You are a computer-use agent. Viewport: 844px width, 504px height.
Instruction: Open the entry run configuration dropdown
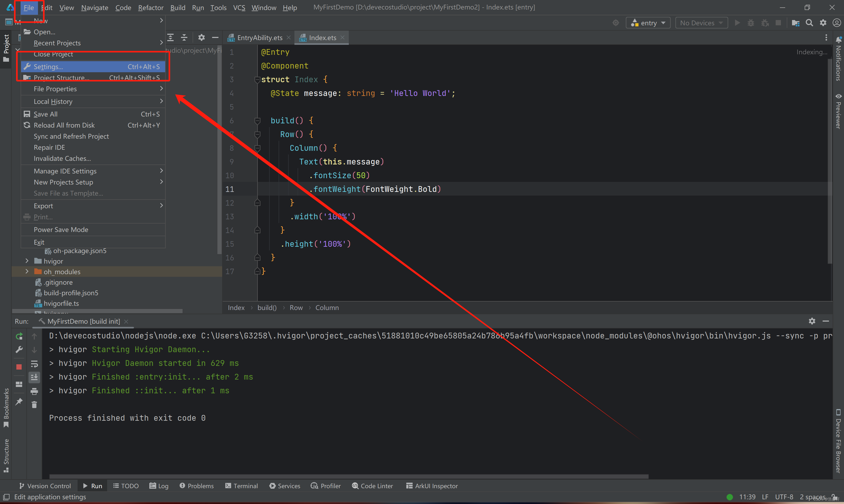[x=648, y=23]
